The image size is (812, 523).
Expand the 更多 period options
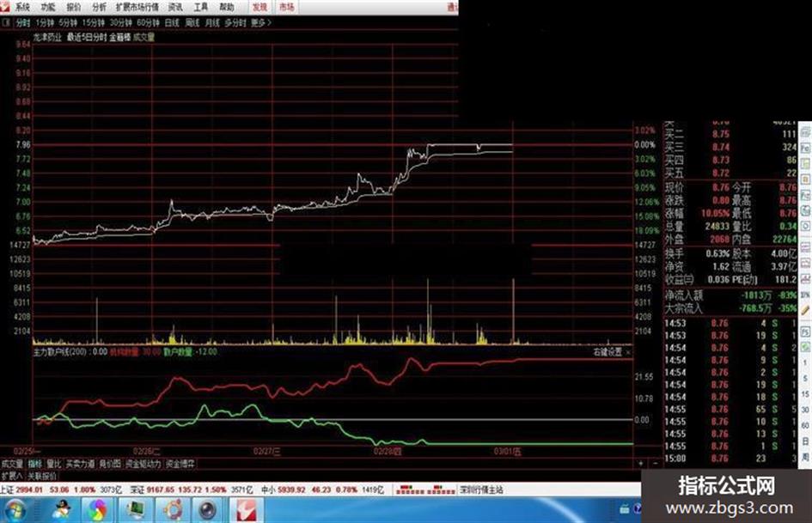[261, 23]
